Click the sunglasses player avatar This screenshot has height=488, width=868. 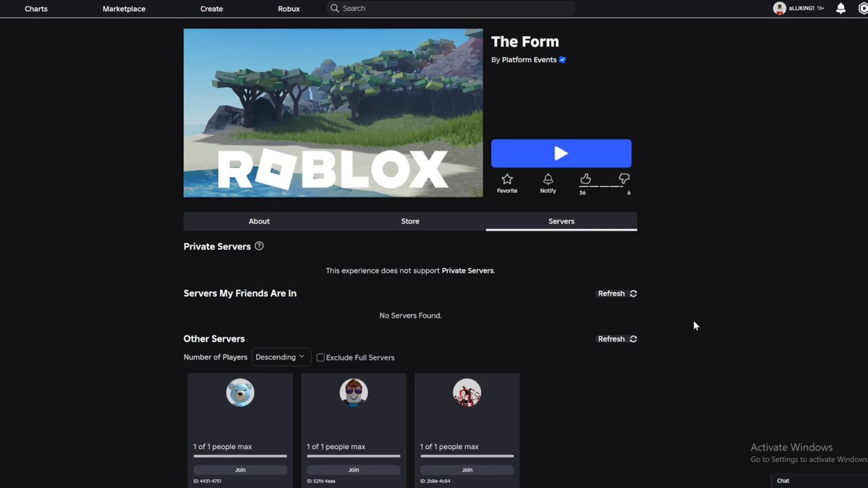(x=354, y=393)
